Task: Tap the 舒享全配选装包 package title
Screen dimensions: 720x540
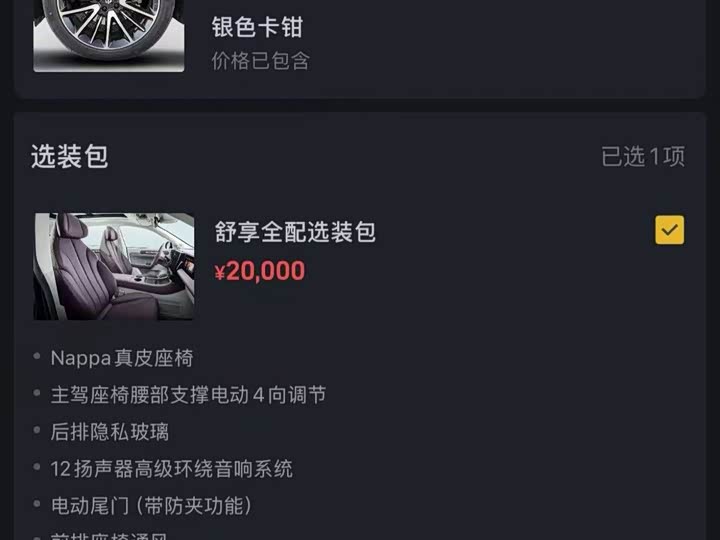Action: (295, 231)
